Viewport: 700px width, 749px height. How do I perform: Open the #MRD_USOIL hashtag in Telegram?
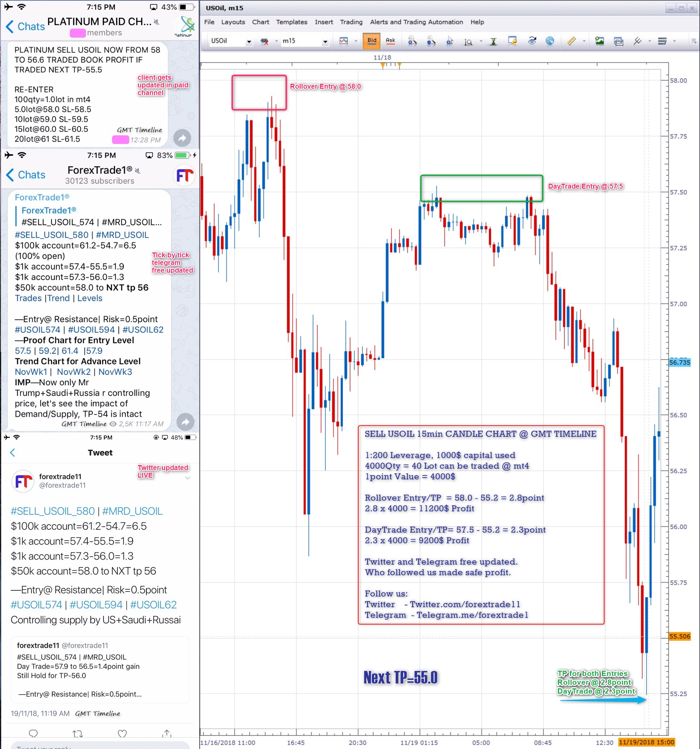tap(122, 235)
